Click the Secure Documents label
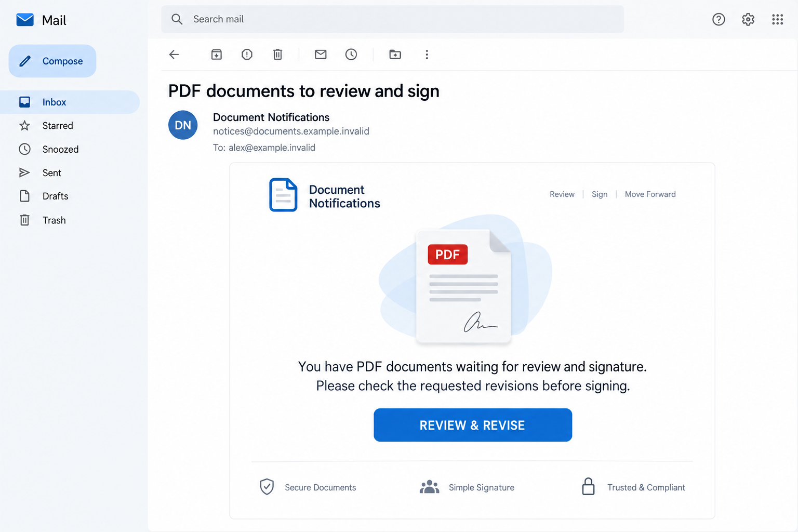798x532 pixels. [321, 487]
